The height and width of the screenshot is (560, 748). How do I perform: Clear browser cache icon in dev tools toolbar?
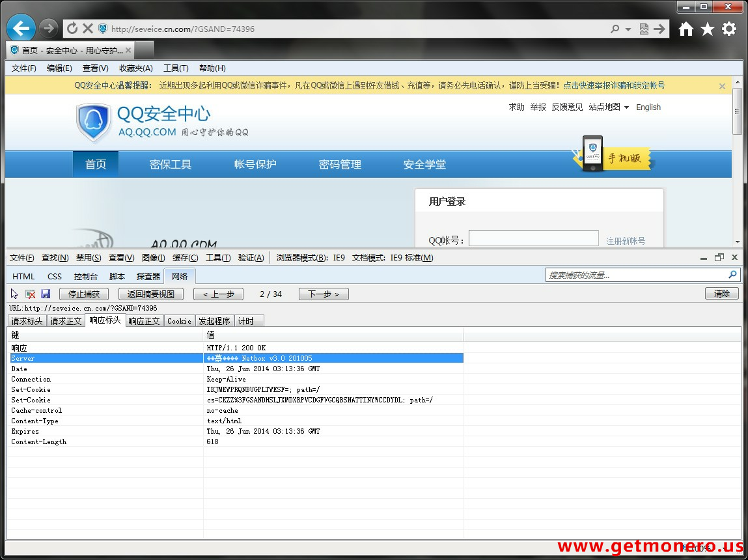[x=30, y=294]
